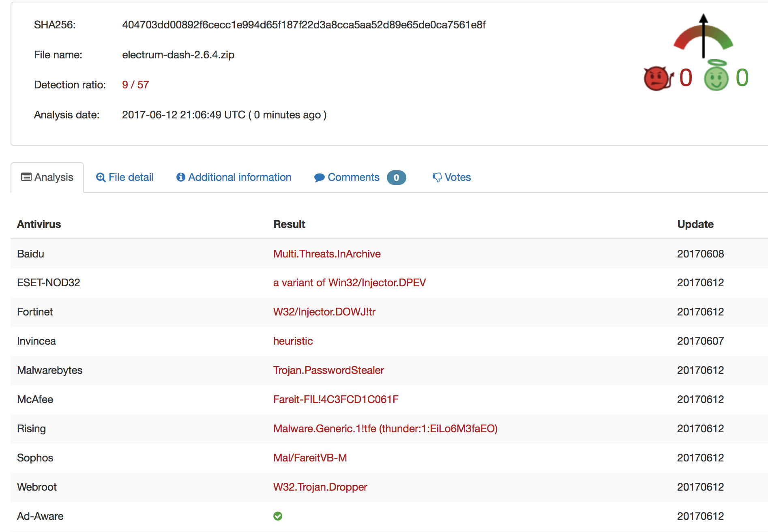Click the Fortinet antivirus name
This screenshot has width=768, height=532.
(35, 312)
